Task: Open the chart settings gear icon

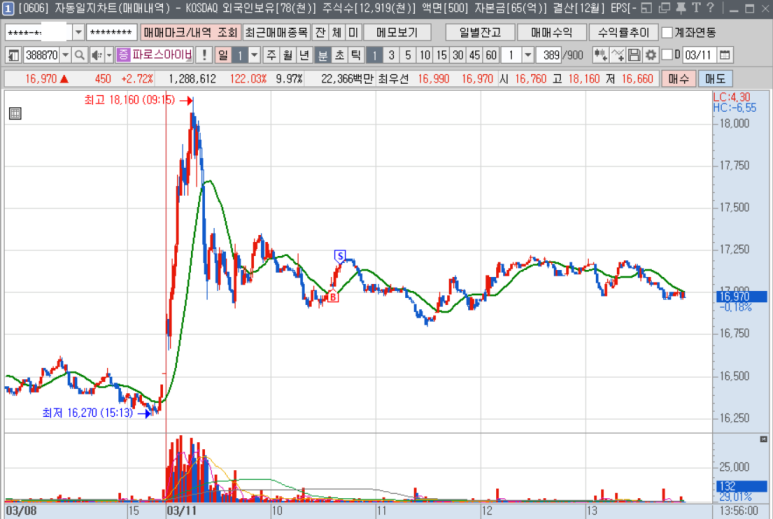Action: tap(651, 54)
